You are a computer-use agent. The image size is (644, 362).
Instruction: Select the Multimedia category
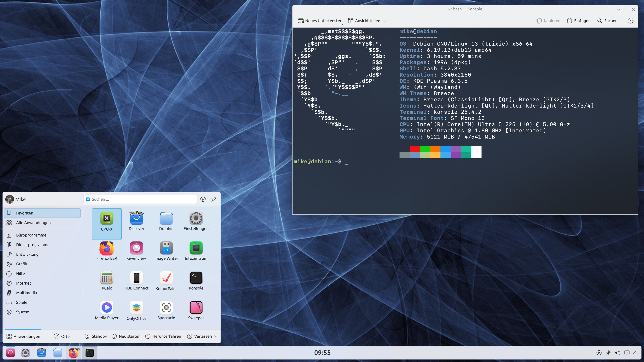[x=42, y=293]
